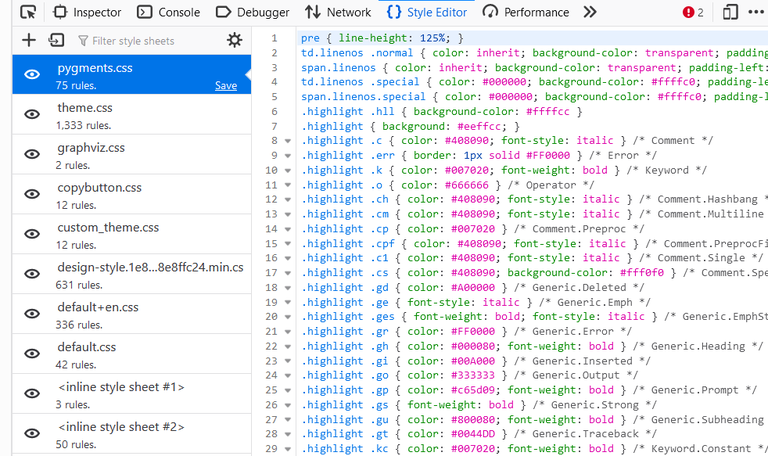
Task: Select graphviz.css style sheet
Action: coord(131,154)
